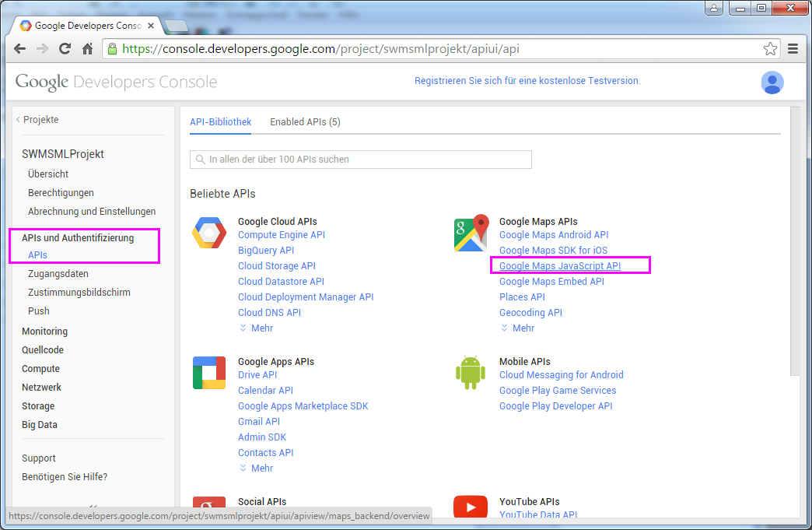Open the user account avatar

(772, 82)
